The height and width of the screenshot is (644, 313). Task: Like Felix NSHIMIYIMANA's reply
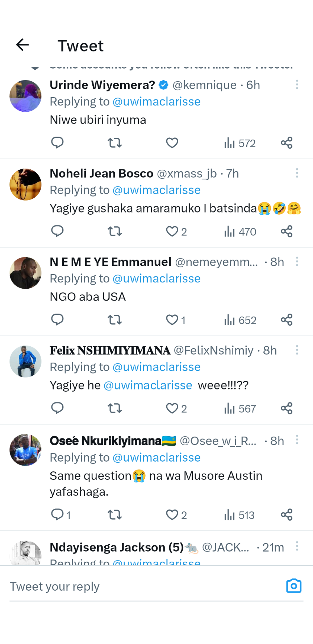pyautogui.click(x=176, y=409)
